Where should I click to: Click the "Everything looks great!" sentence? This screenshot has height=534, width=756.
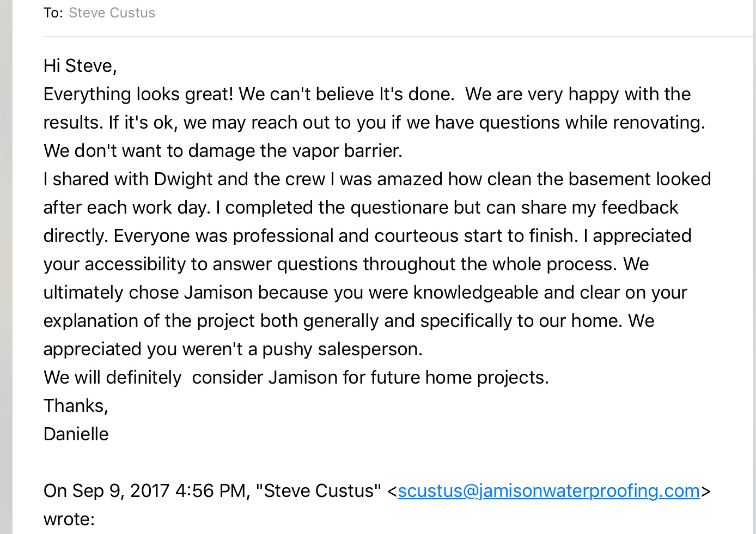[x=138, y=94]
